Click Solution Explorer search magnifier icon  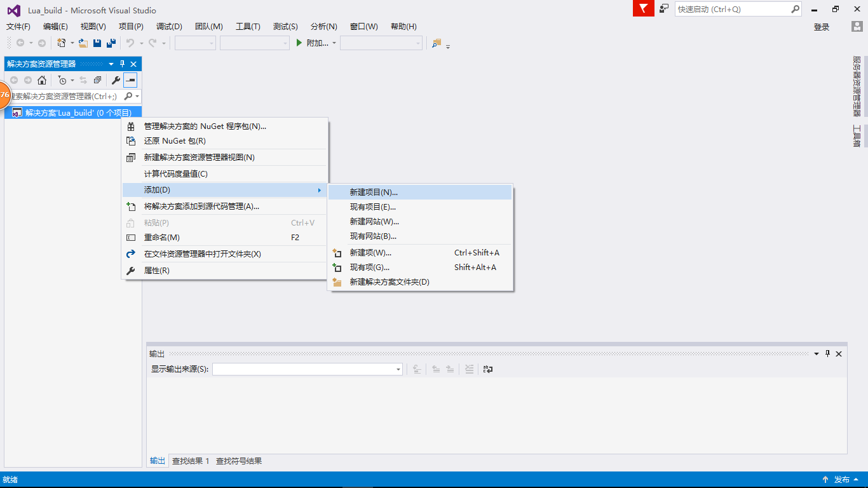pos(128,96)
